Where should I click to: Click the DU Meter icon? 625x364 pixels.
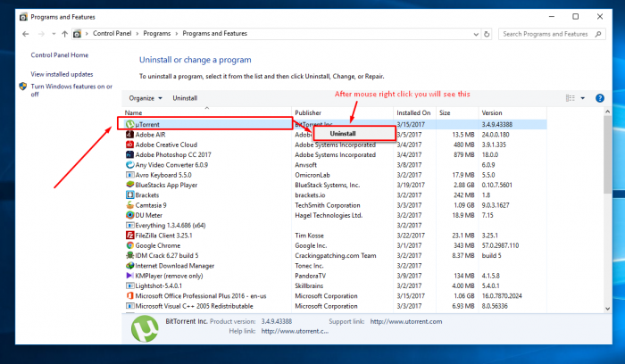[x=130, y=215]
